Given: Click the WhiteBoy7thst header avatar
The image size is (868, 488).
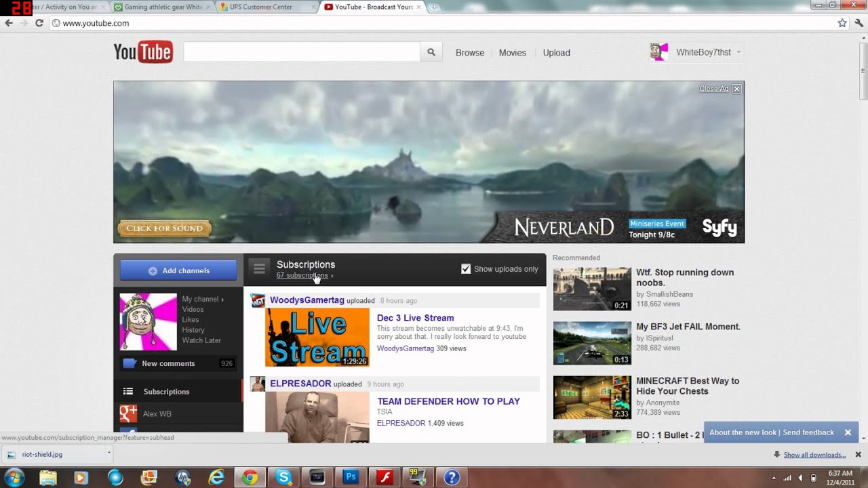Looking at the screenshot, I should pyautogui.click(x=658, y=52).
